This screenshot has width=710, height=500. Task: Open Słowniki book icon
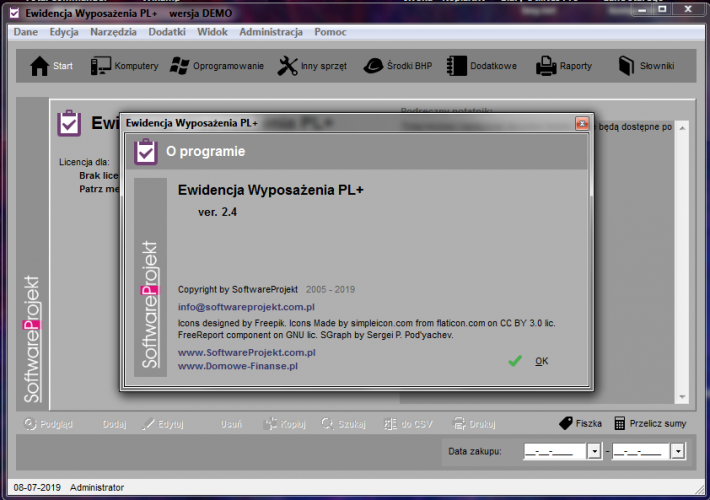(626, 66)
